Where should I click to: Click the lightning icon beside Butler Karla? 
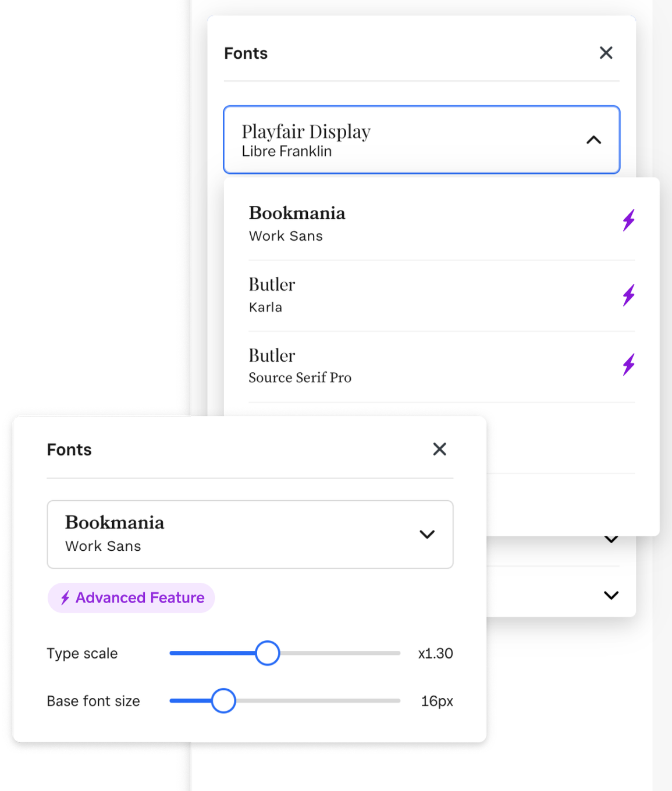coord(628,295)
